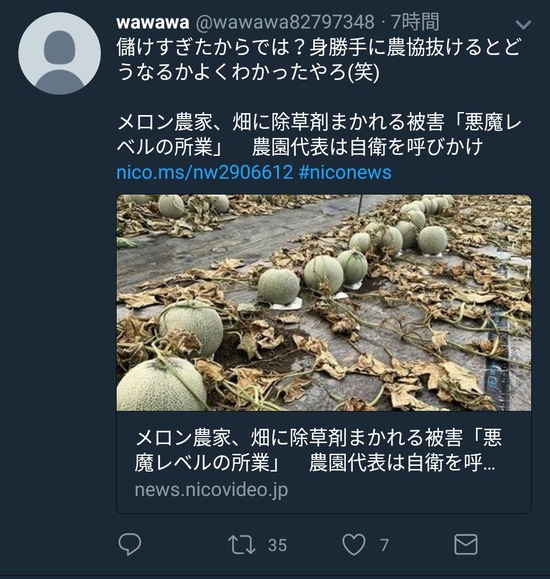Open the melon field preview photo
Viewport: 550px width, 579px height.
[324, 303]
